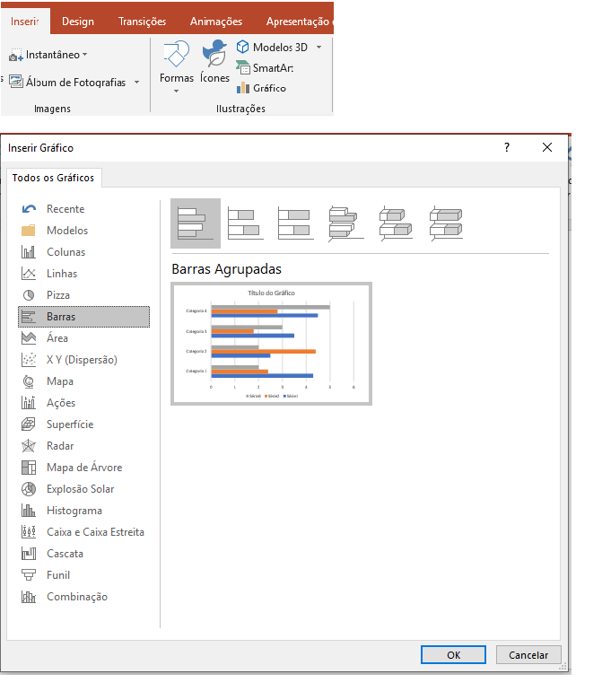Expand the Álbum de Fotografias dropdown
Viewport: 602px width, 700px height.
[x=136, y=83]
